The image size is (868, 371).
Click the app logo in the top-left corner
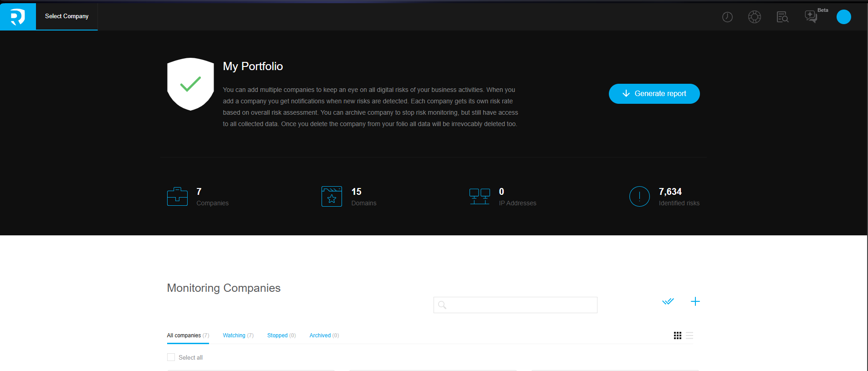click(x=18, y=17)
